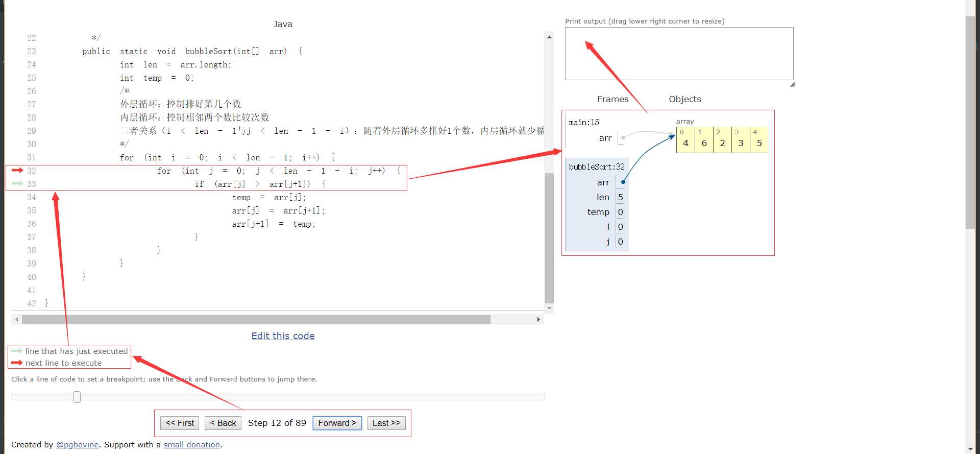Click the Java language heading
The image size is (980, 454).
point(283,24)
